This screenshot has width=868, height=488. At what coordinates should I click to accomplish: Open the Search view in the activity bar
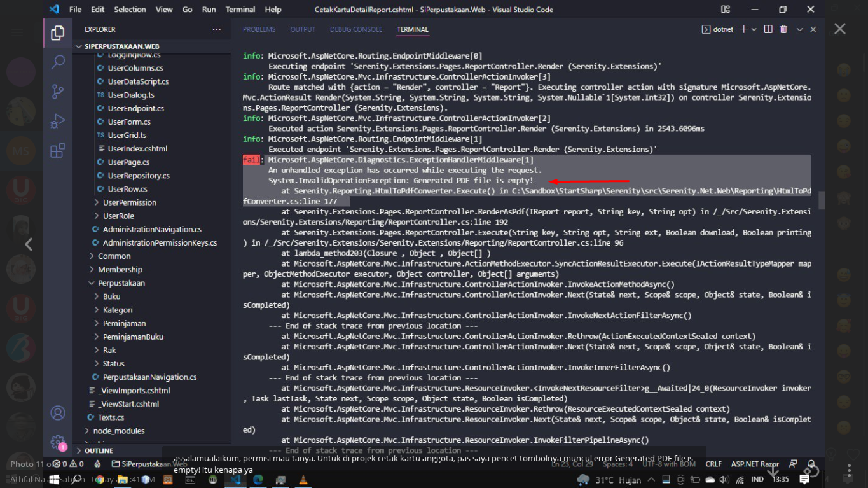click(x=58, y=62)
